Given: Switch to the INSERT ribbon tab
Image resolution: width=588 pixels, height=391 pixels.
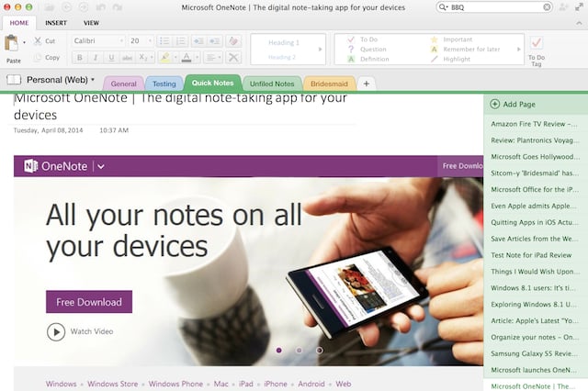Looking at the screenshot, I should [56, 23].
